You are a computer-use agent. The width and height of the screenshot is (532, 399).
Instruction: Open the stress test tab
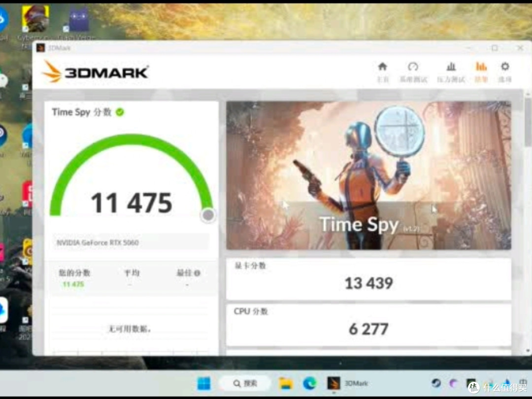click(x=451, y=72)
